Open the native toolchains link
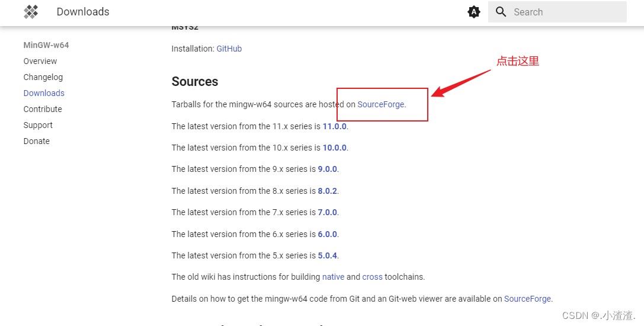The height and width of the screenshot is (326, 644). [333, 277]
